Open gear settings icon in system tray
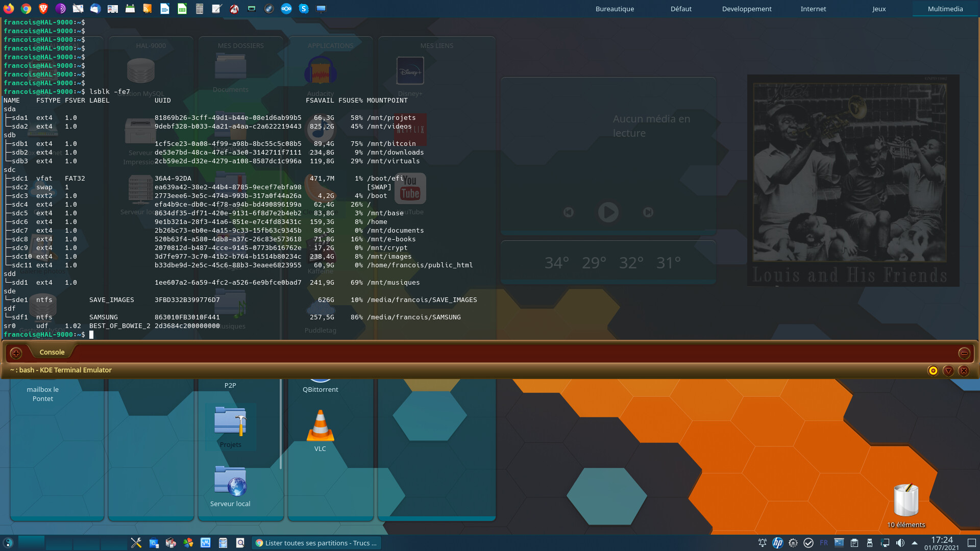This screenshot has height=551, width=980. [x=793, y=543]
